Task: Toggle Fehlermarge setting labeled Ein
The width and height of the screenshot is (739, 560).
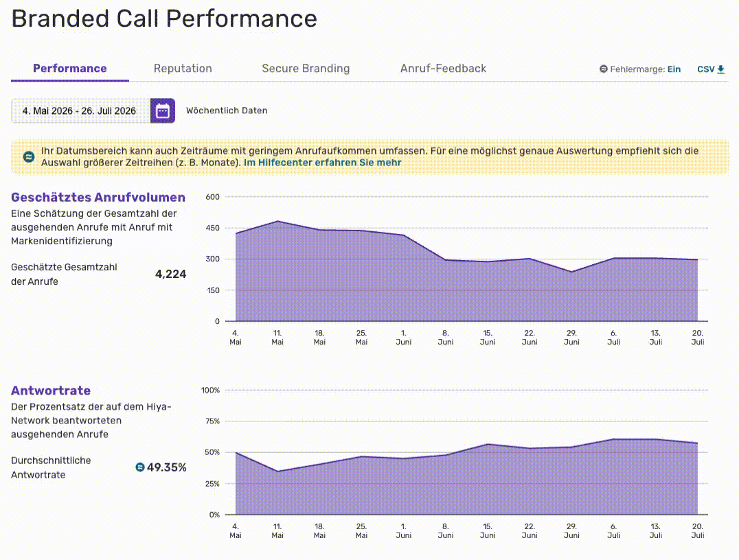Action: [674, 69]
